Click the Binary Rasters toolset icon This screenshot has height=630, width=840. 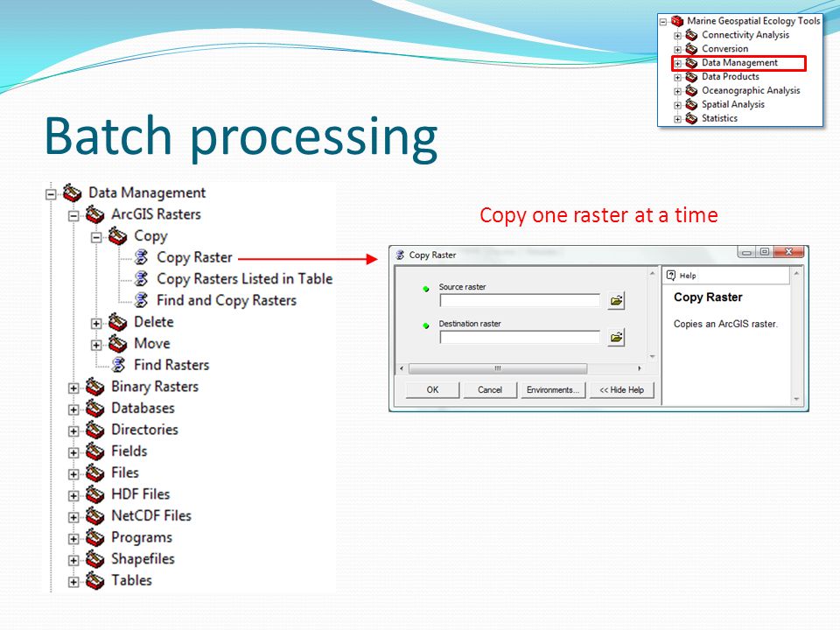[x=94, y=387]
